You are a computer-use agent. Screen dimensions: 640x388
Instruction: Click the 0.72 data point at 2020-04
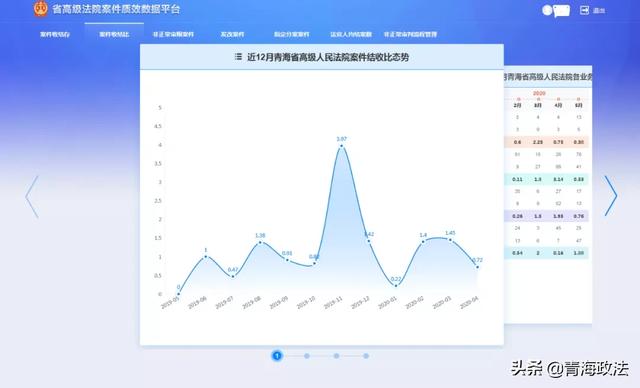click(x=478, y=267)
